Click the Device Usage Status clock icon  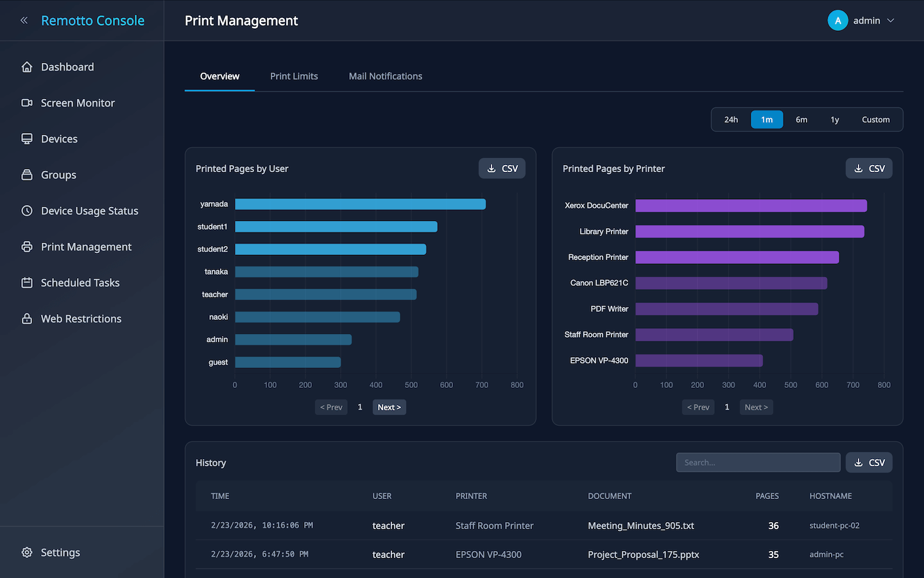pos(27,211)
